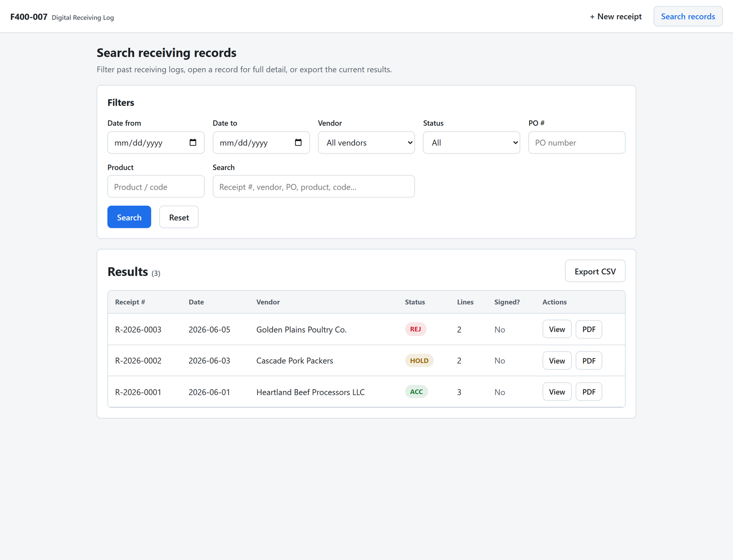Image resolution: width=733 pixels, height=560 pixels.
Task: Download PDF for R-2026-0003
Action: coord(589,329)
